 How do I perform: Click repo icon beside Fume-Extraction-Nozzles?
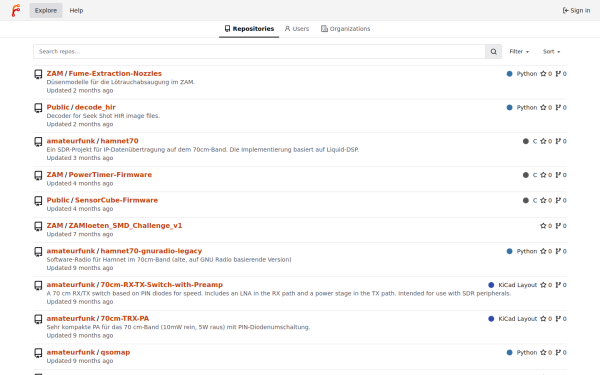38,74
